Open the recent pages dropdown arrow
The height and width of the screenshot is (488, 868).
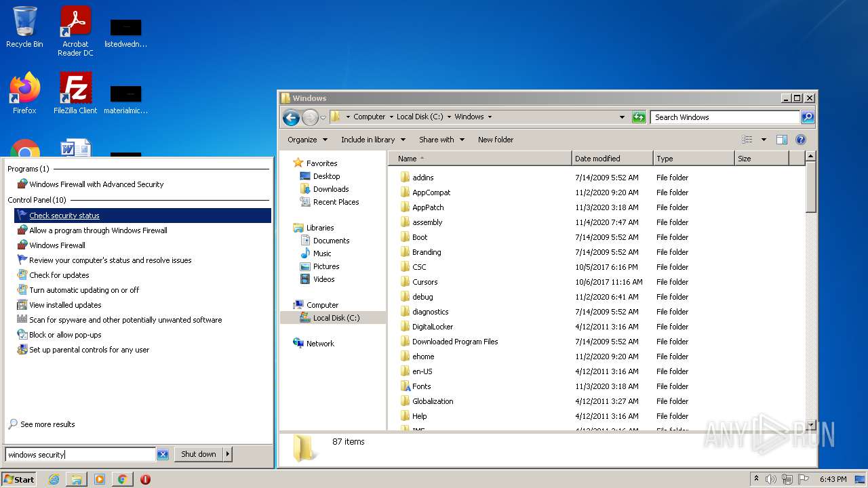(x=323, y=117)
